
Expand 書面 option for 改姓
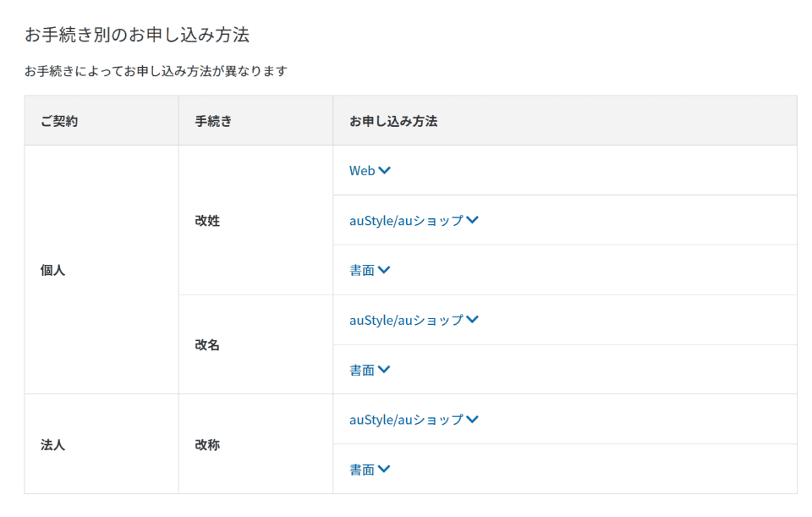click(370, 270)
